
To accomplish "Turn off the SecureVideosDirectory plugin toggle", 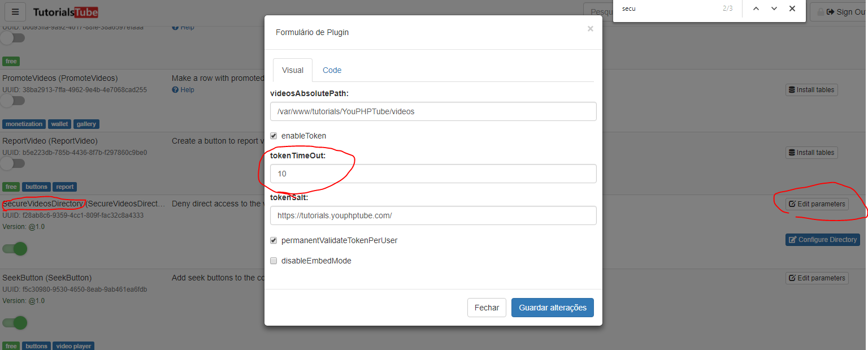I will click(x=14, y=249).
